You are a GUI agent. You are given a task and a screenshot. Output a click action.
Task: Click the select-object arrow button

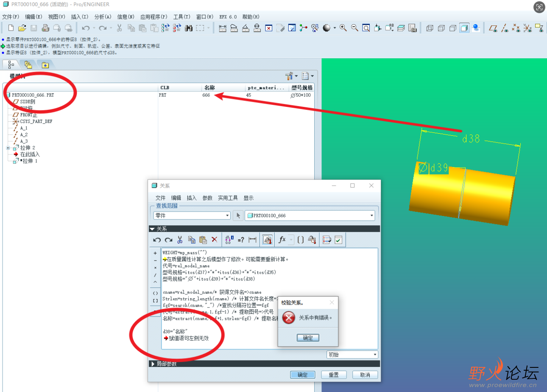pos(238,216)
